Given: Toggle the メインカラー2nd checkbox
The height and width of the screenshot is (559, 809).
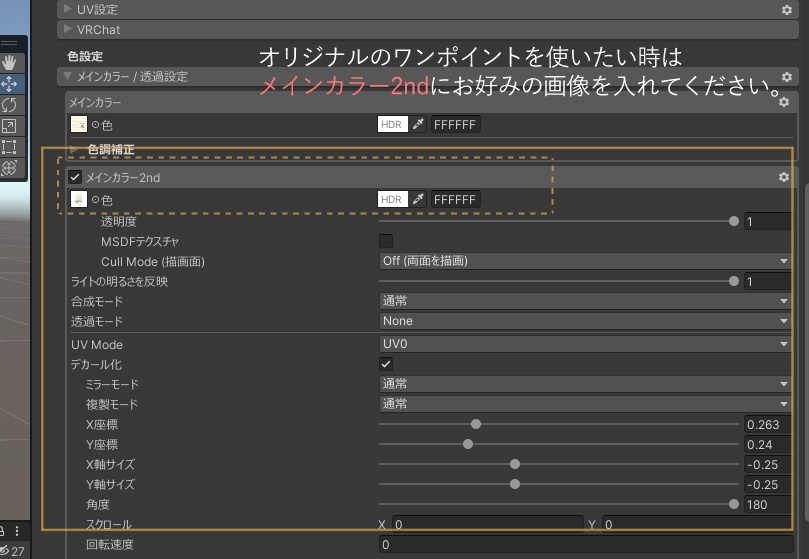Looking at the screenshot, I should pos(75,177).
